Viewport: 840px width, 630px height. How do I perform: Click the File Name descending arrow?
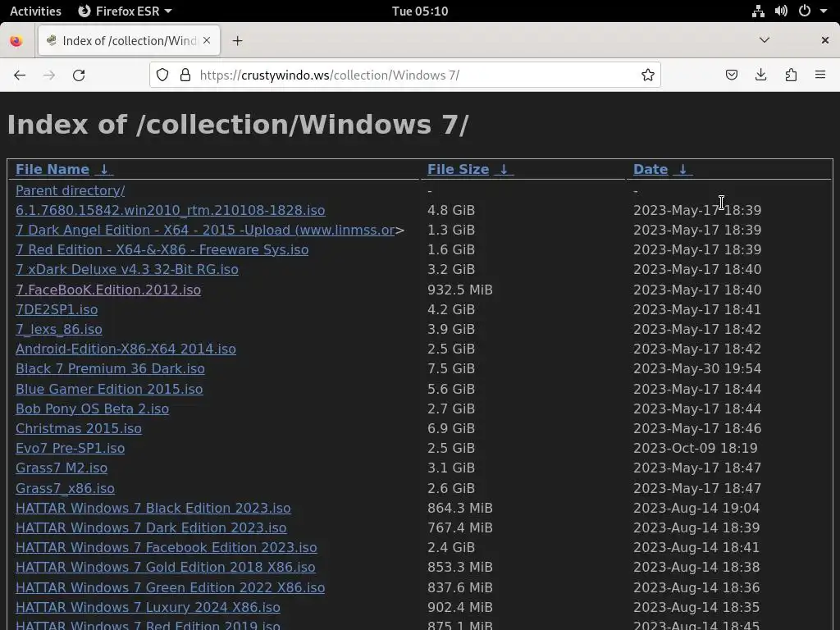(x=104, y=169)
